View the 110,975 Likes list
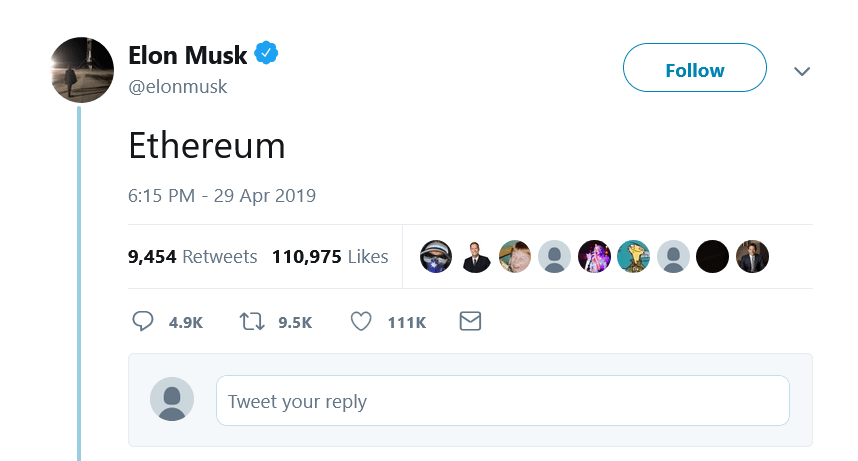 [x=330, y=257]
